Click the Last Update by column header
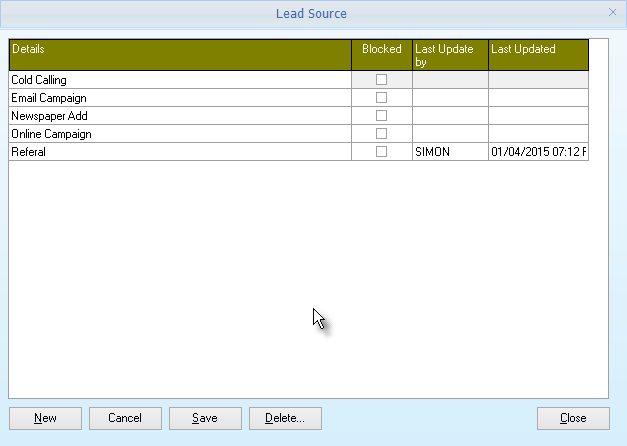The height and width of the screenshot is (446, 627). (450, 54)
